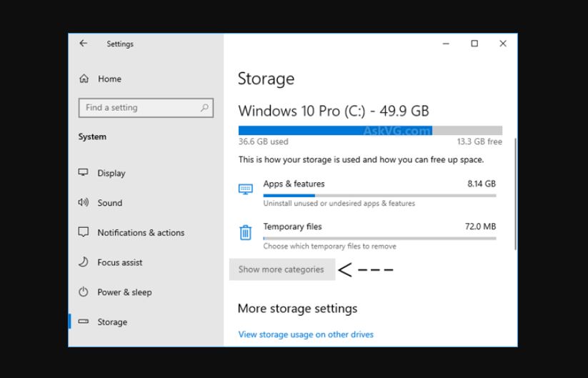Click the Apps & features usage bar
The height and width of the screenshot is (378, 588).
click(x=379, y=195)
